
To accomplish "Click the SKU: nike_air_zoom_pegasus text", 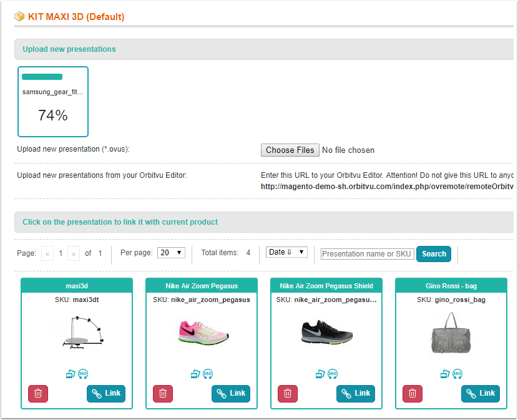I will 202,300.
